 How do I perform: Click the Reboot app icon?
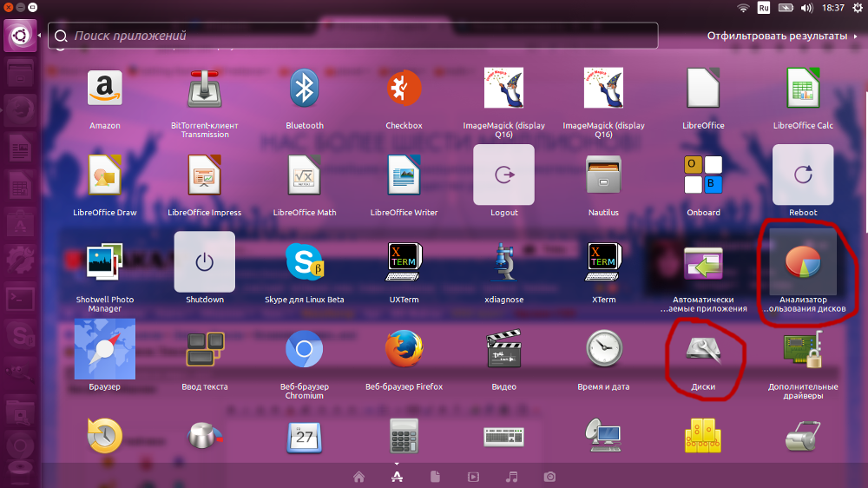click(x=803, y=175)
